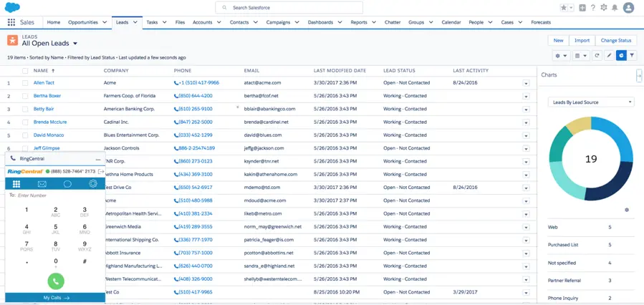Expand the All Open Leads list view selector
This screenshot has height=305, width=644.
pos(75,44)
